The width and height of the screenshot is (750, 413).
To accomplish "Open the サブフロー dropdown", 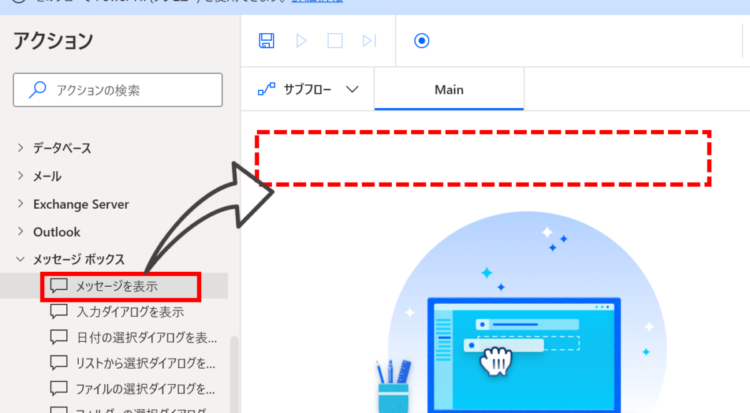I will pos(308,89).
